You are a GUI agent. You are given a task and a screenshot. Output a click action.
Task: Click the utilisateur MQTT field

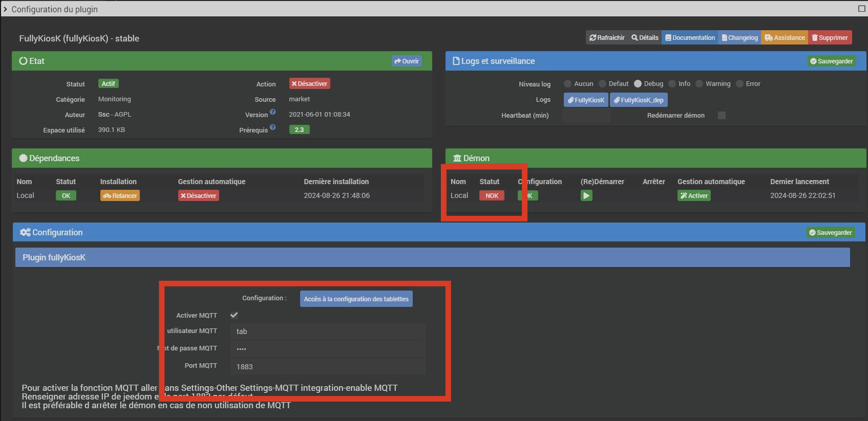(328, 331)
